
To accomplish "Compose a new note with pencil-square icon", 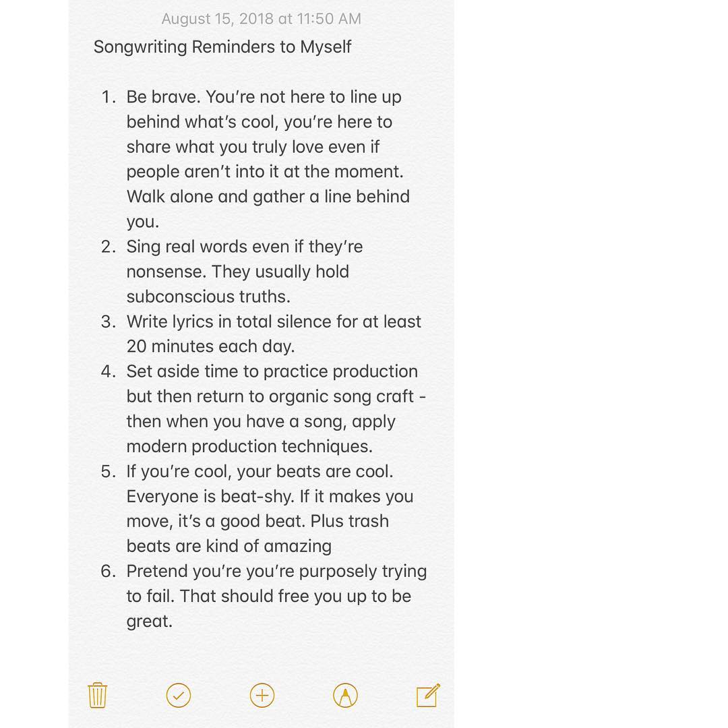I will [x=428, y=695].
